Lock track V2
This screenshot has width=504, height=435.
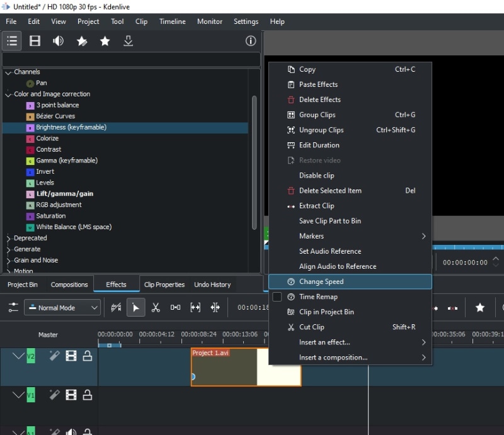[88, 356]
